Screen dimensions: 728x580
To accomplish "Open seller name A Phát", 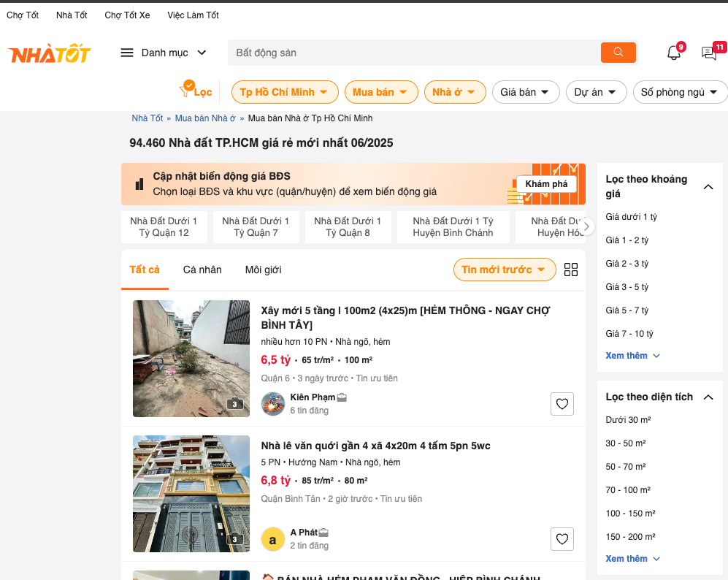I will coord(304,533).
